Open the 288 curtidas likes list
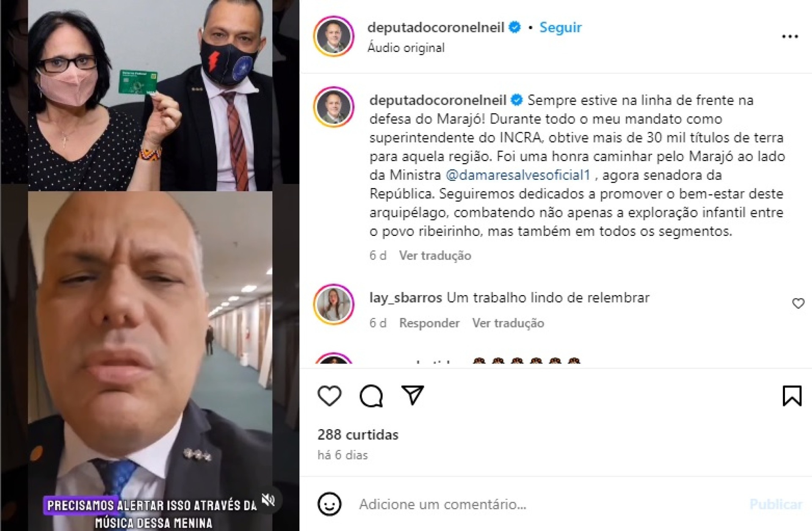This screenshot has width=812, height=531. coord(358,435)
